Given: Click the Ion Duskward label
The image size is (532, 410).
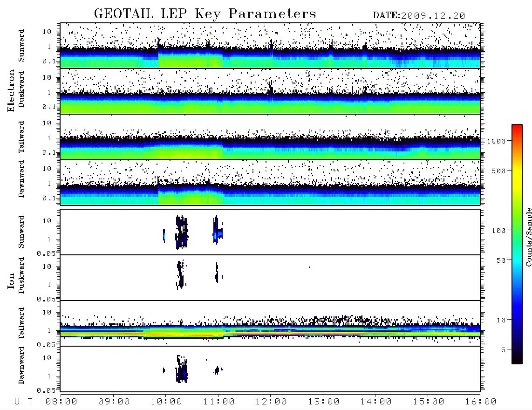Looking at the screenshot, I should tap(22, 276).
